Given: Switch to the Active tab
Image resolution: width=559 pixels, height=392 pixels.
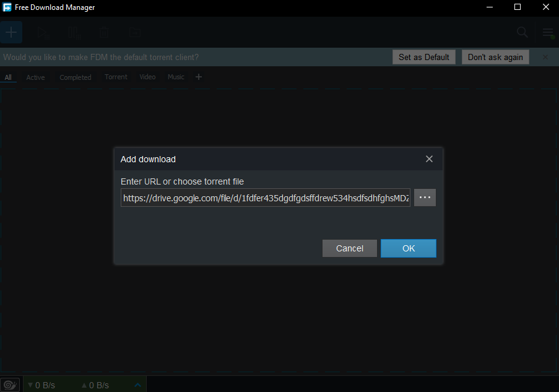Looking at the screenshot, I should click(x=35, y=77).
